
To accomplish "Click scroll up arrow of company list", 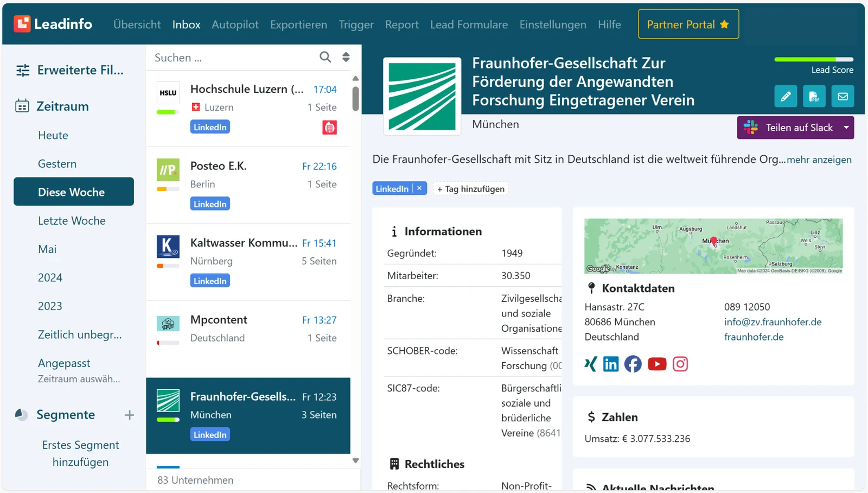I will pyautogui.click(x=355, y=79).
